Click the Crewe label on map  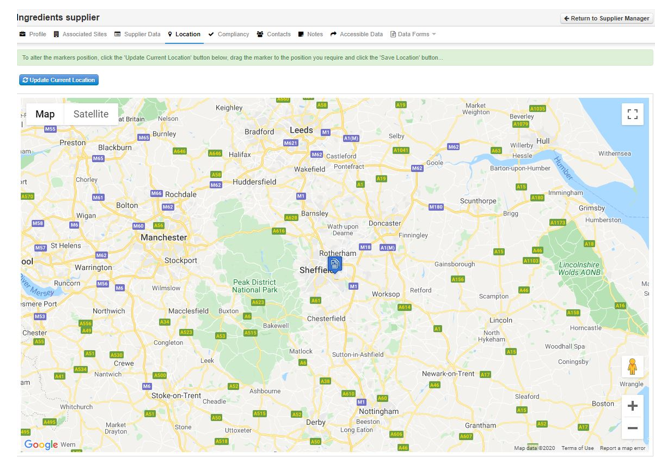click(124, 363)
